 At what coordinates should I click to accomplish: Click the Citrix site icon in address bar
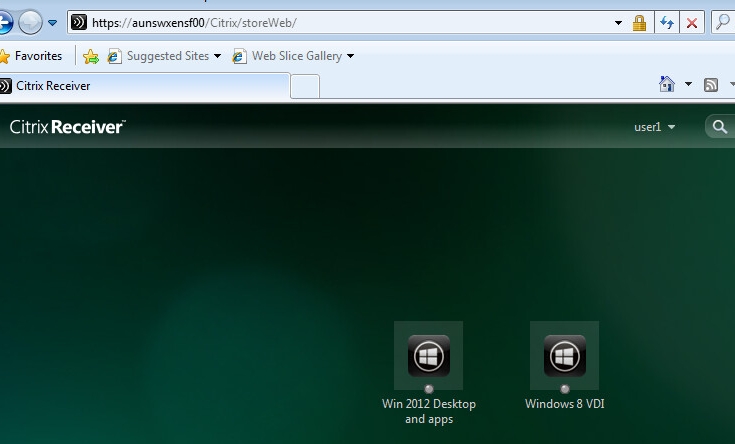pyautogui.click(x=79, y=23)
